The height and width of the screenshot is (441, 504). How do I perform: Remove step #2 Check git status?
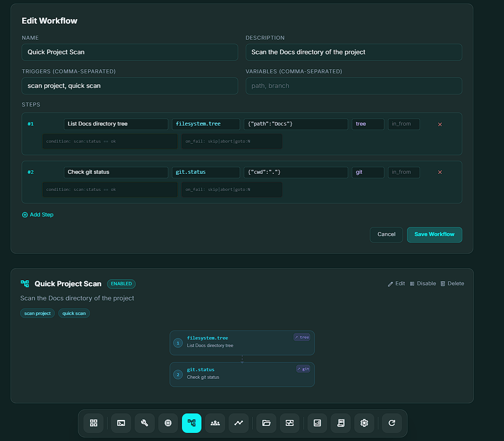coord(440,172)
